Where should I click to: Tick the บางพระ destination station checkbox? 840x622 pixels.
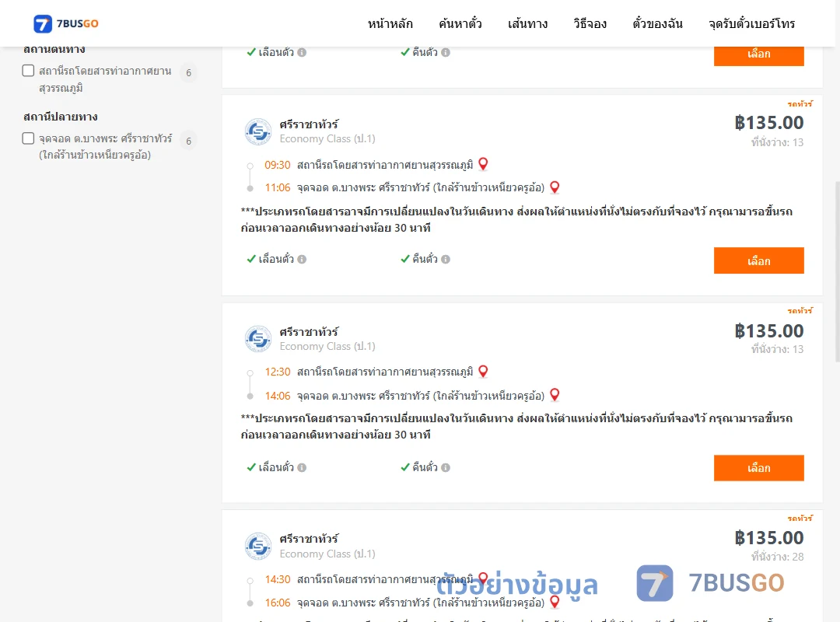(29, 138)
